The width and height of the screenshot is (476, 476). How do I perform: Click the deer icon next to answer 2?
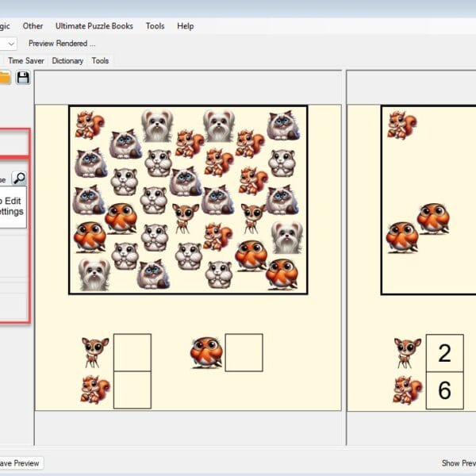pos(407,353)
